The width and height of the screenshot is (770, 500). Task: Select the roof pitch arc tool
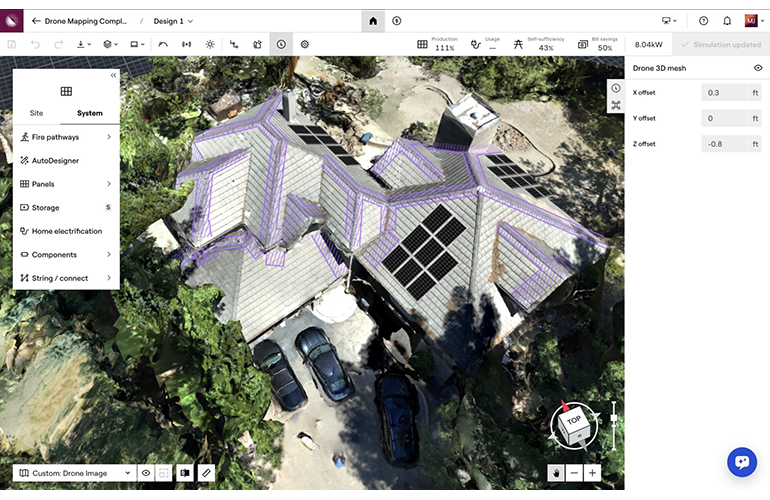pos(163,44)
